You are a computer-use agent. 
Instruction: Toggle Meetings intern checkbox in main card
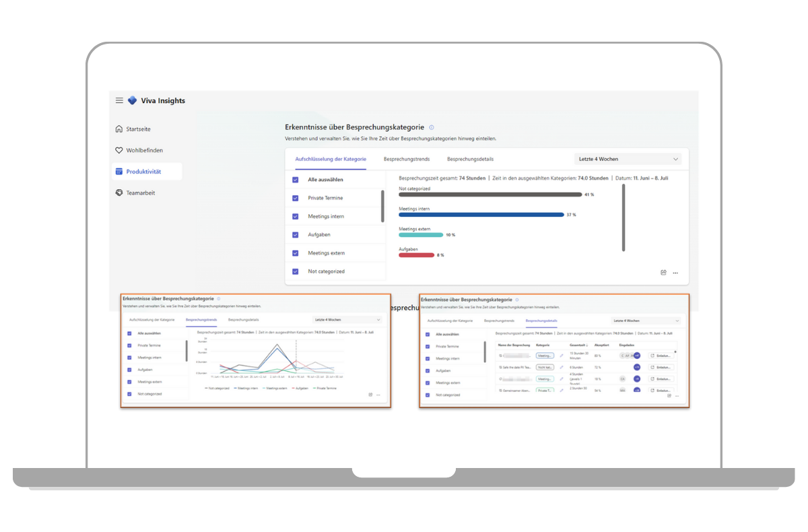click(x=296, y=216)
